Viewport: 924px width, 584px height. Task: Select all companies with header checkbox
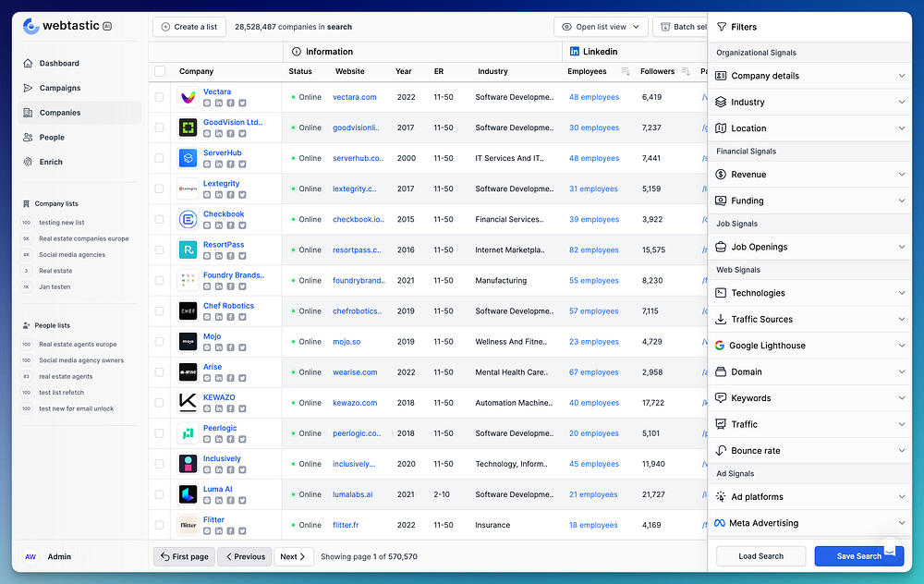[x=160, y=71]
